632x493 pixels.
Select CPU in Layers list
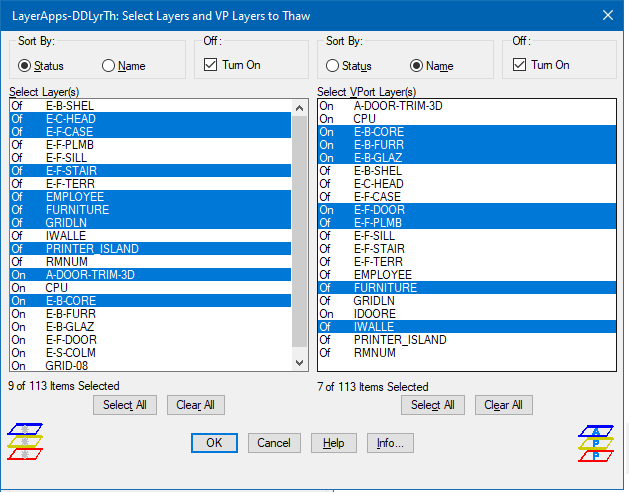click(x=150, y=287)
